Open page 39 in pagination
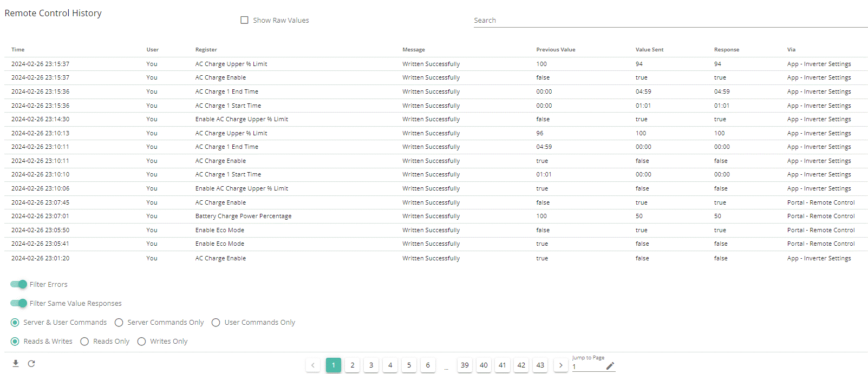 465,365
